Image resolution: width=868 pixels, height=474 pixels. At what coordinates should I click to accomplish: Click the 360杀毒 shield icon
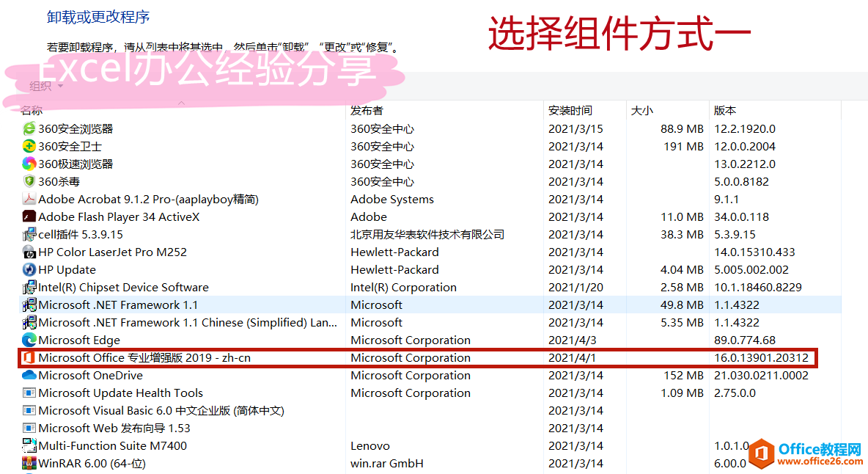click(29, 182)
